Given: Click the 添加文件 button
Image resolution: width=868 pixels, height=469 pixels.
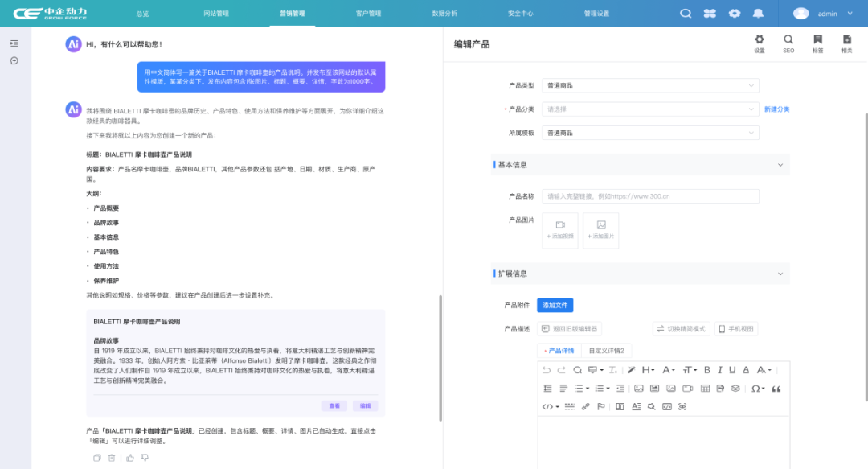Looking at the screenshot, I should pyautogui.click(x=555, y=305).
